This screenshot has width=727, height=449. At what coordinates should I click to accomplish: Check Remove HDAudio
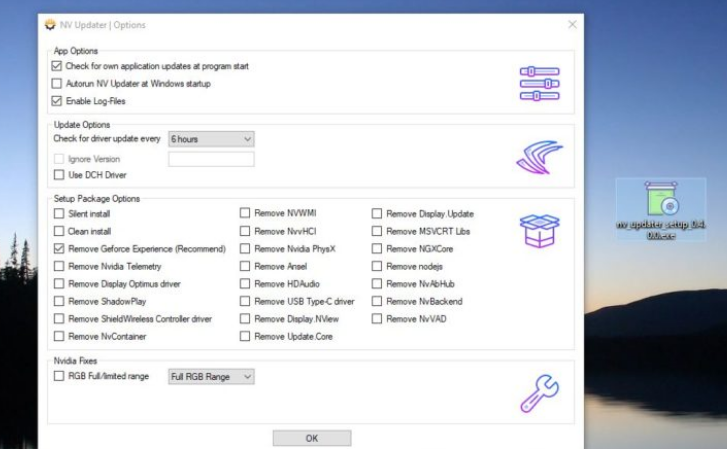coord(245,283)
